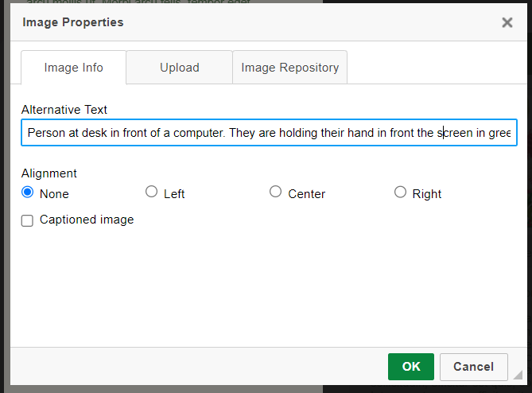Cancel the Image Properties dialog
Screen dimensions: 532x393
coord(474,367)
